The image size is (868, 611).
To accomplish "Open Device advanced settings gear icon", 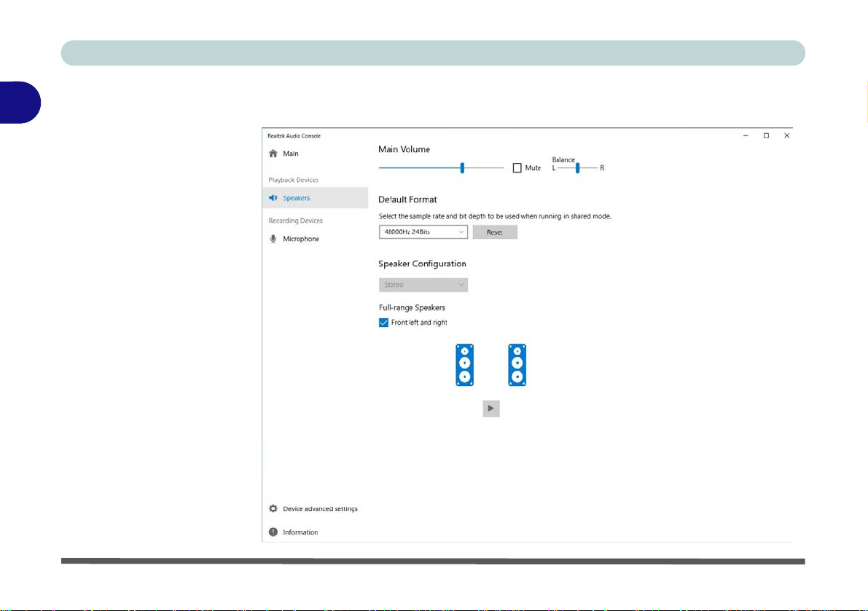I will [273, 509].
